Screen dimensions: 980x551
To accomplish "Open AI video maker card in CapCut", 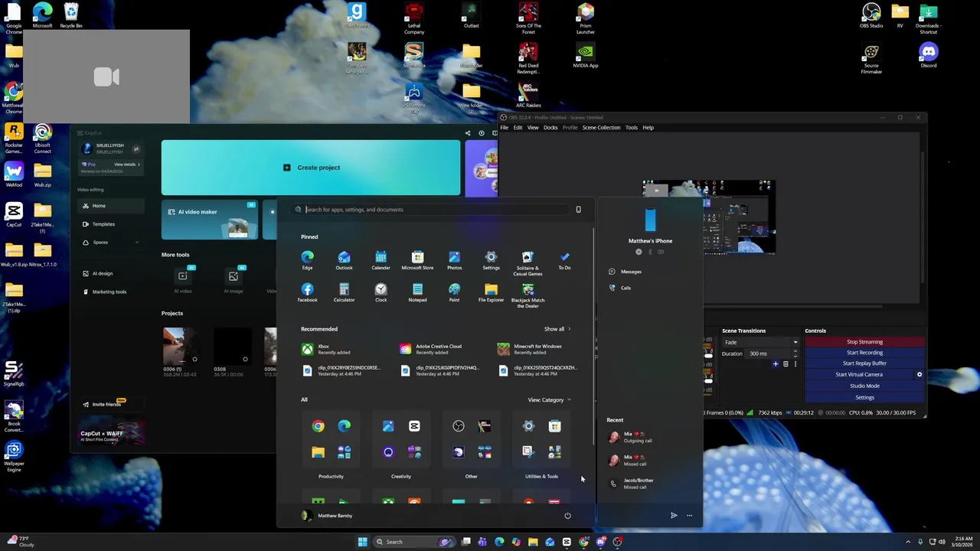I will tap(209, 220).
